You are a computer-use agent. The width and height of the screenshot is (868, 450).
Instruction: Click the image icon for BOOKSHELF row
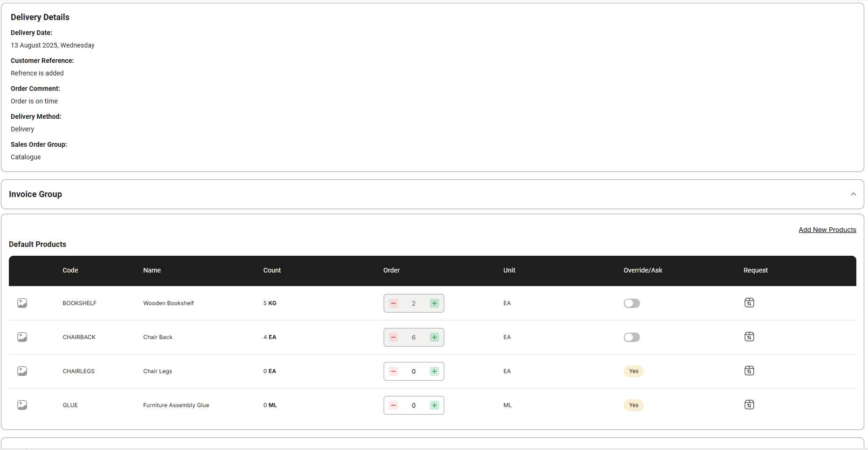click(22, 303)
